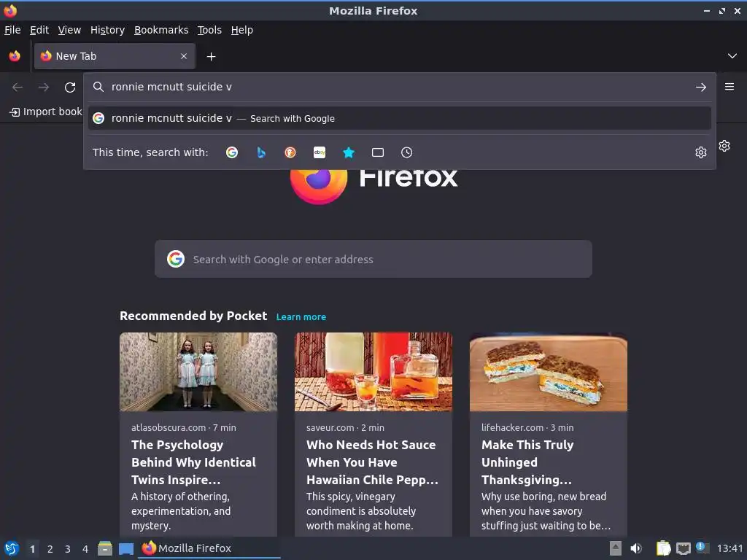Focus the Search with Google page field
This screenshot has width=747, height=560.
(x=373, y=259)
